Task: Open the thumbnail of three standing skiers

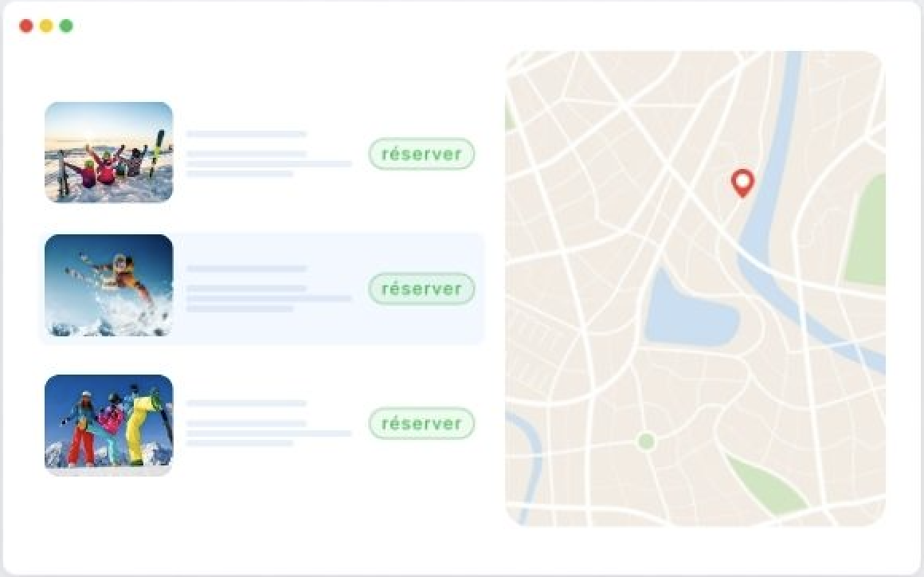Action: click(109, 425)
